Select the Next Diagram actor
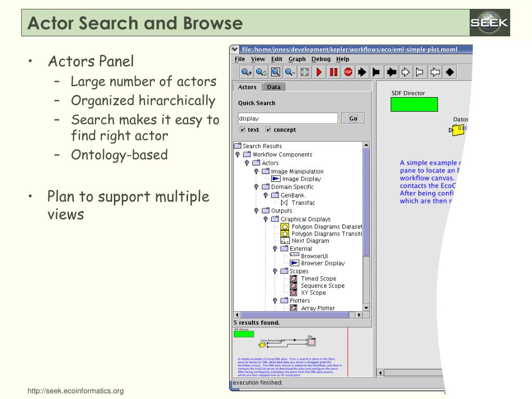 pos(305,241)
